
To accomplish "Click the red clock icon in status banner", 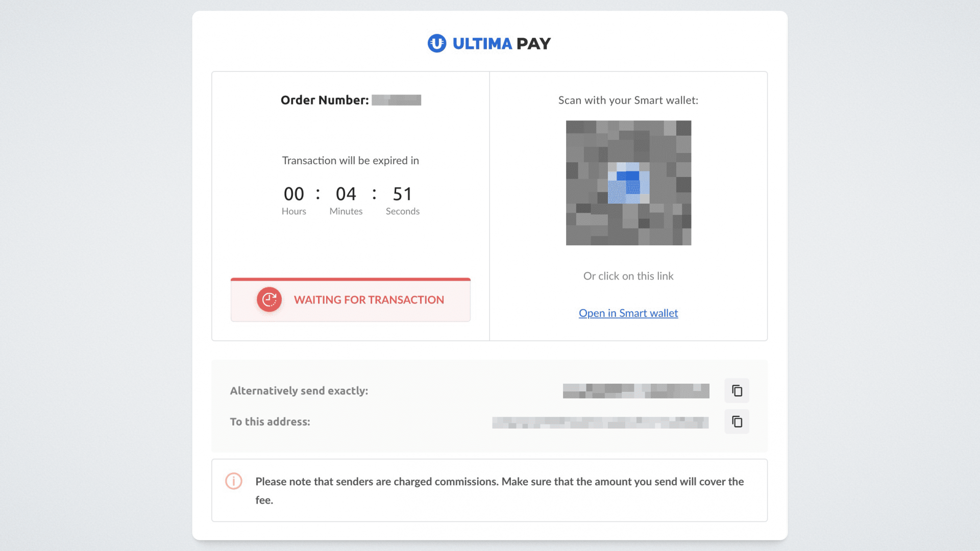I will point(269,300).
